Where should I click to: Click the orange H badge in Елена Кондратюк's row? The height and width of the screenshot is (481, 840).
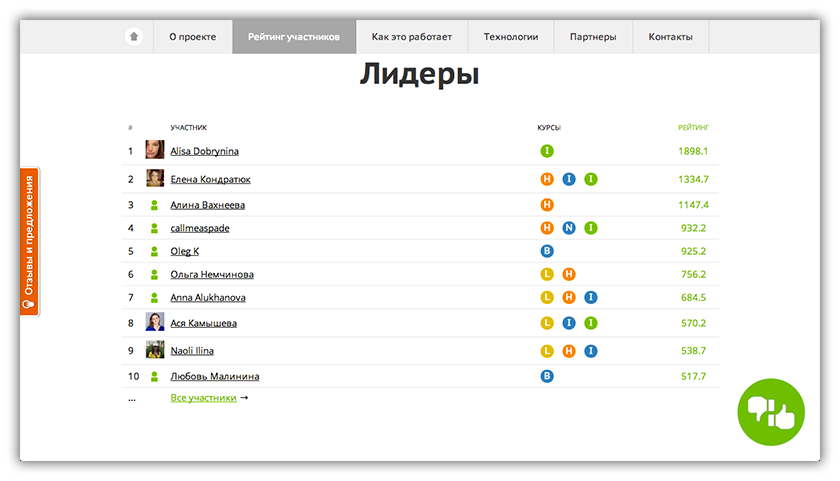click(x=547, y=179)
